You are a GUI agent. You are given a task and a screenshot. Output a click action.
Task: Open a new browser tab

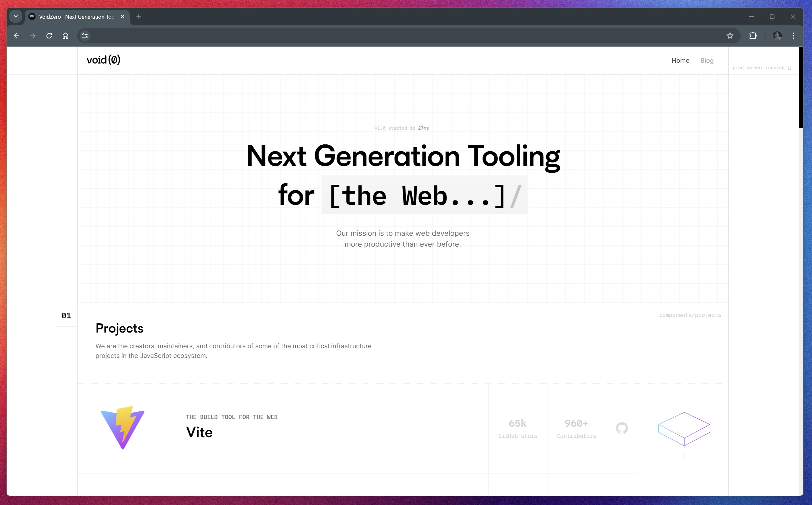[139, 16]
